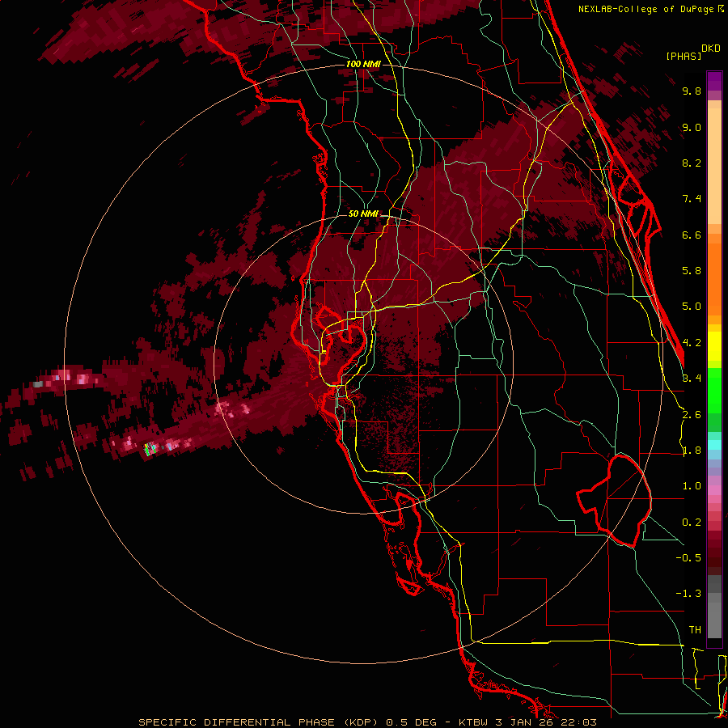The image size is (728, 728).
Task: Click the DKD label above the color scale
Action: point(711,49)
